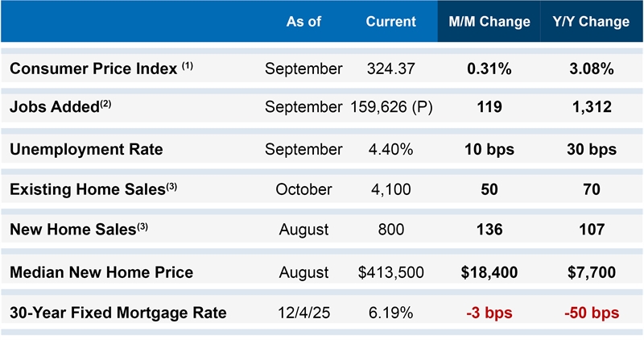Click the 30-Year Fixed Mortgage Rate label
The height and width of the screenshot is (340, 644).
(118, 313)
